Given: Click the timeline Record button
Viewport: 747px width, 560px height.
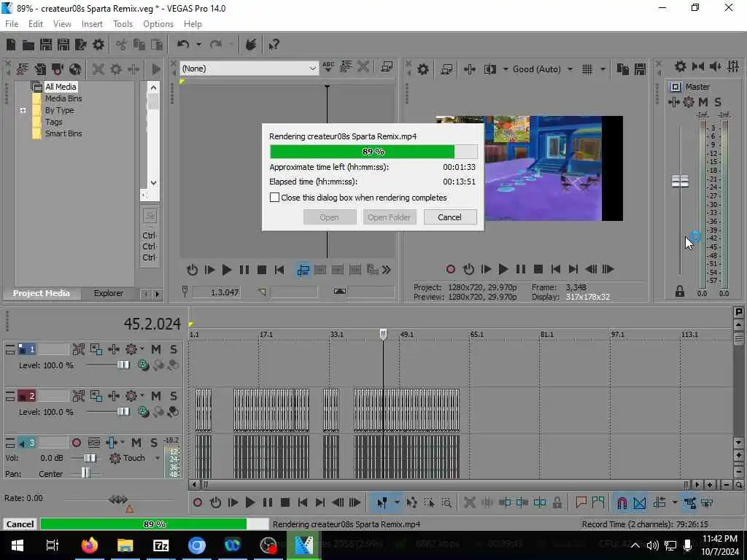Looking at the screenshot, I should click(x=198, y=502).
